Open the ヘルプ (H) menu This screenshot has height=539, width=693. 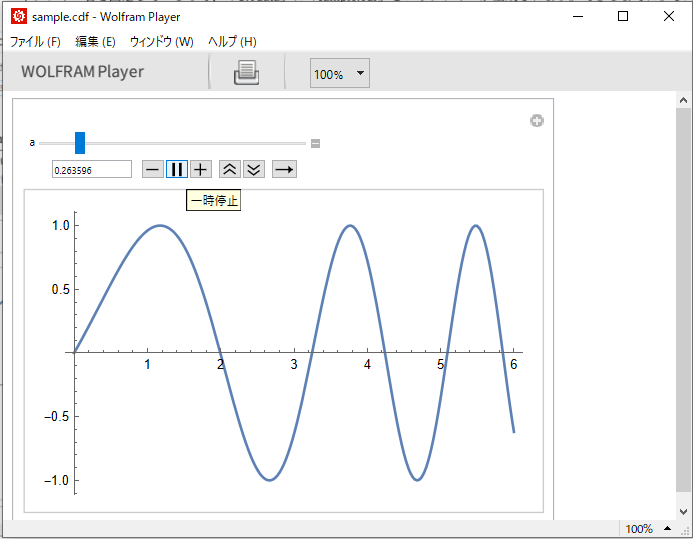(x=232, y=42)
